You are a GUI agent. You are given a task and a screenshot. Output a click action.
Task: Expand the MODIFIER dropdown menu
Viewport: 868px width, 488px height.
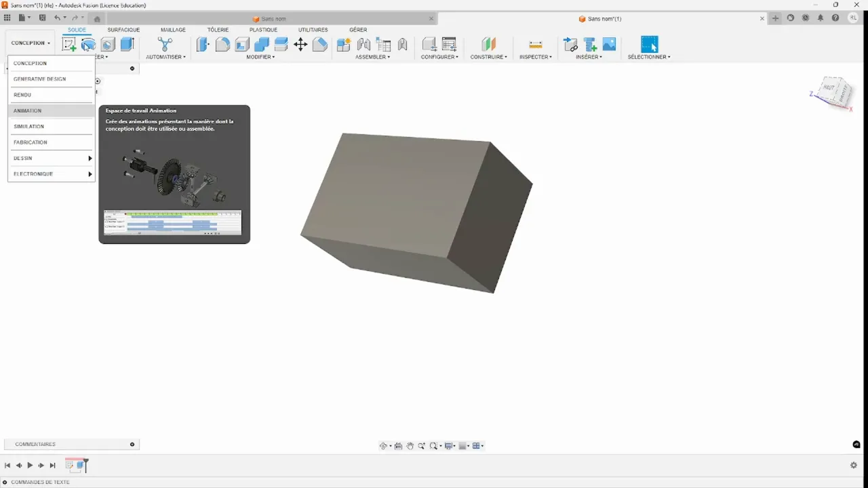click(260, 57)
